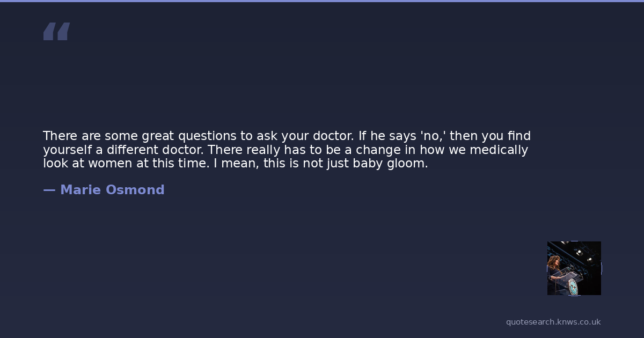This screenshot has height=338, width=644.
Task: Click the word 'doctor.' in the first line
Action: pyautogui.click(x=330, y=136)
